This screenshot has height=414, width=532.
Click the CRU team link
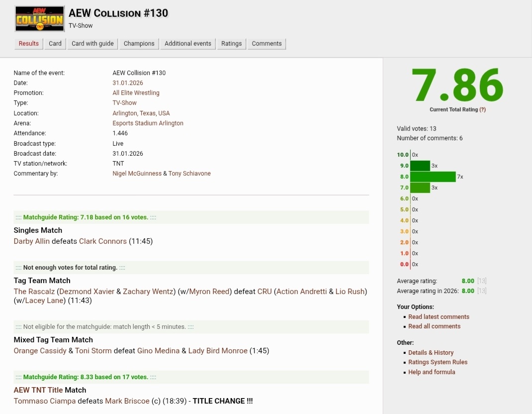tap(265, 292)
